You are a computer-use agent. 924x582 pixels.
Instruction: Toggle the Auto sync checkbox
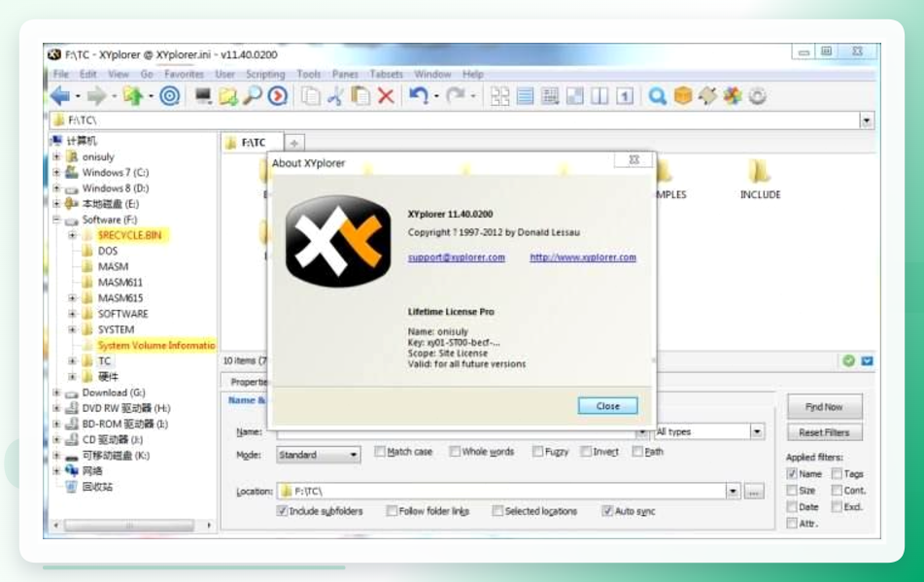point(607,511)
